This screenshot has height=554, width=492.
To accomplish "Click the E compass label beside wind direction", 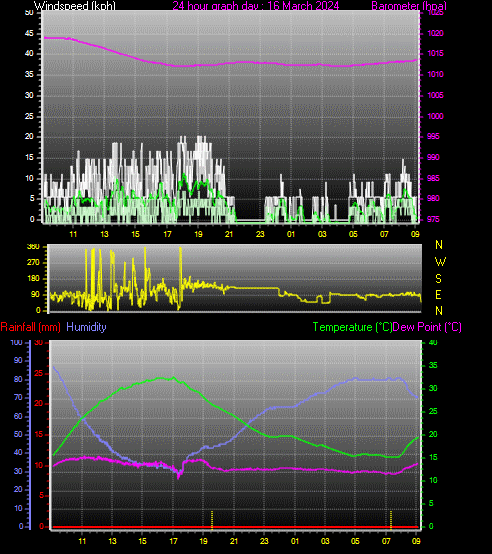I will point(438,295).
